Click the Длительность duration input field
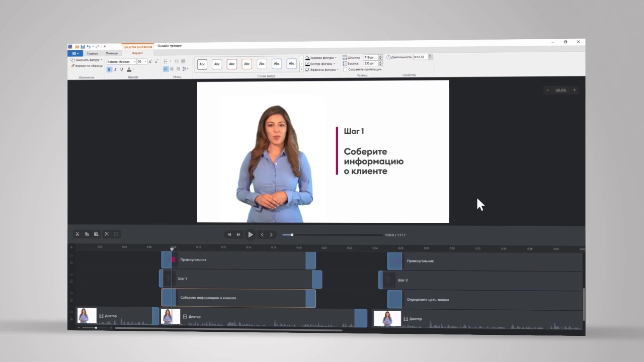 (420, 57)
